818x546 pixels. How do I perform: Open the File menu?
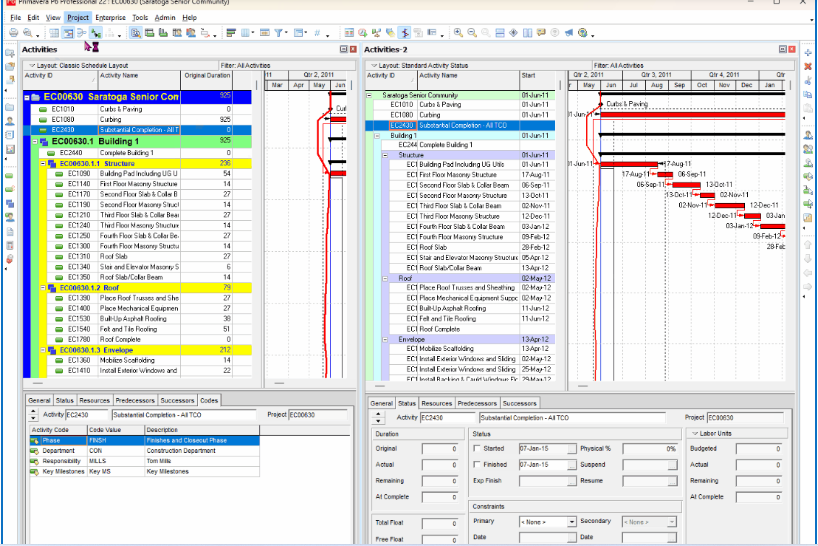tap(16, 18)
